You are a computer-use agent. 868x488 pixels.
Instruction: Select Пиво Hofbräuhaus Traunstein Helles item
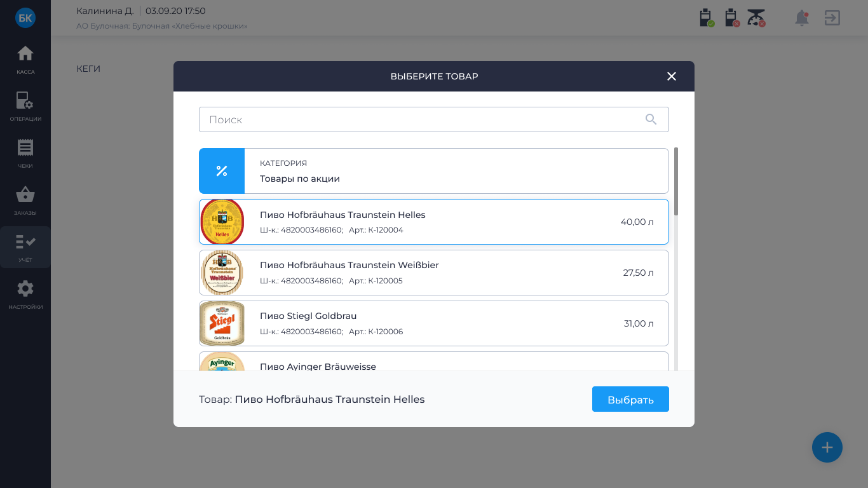434,222
